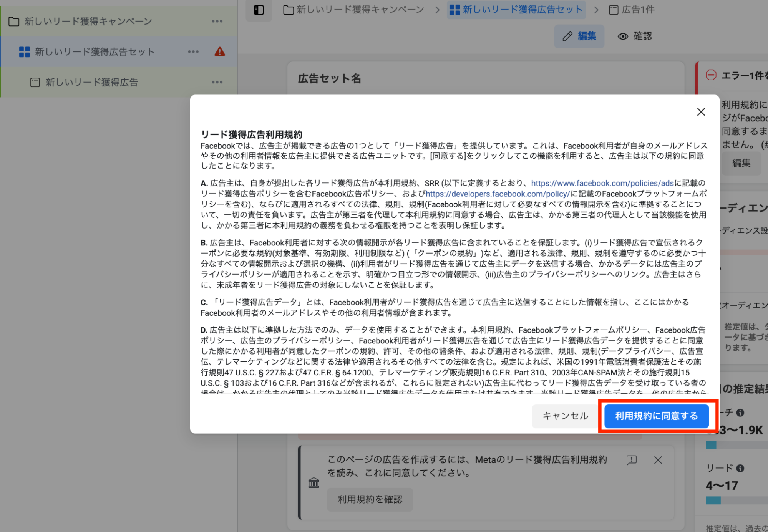
Task: Click breadcrumb 新しいリード獲得広告セット
Action: (516, 10)
